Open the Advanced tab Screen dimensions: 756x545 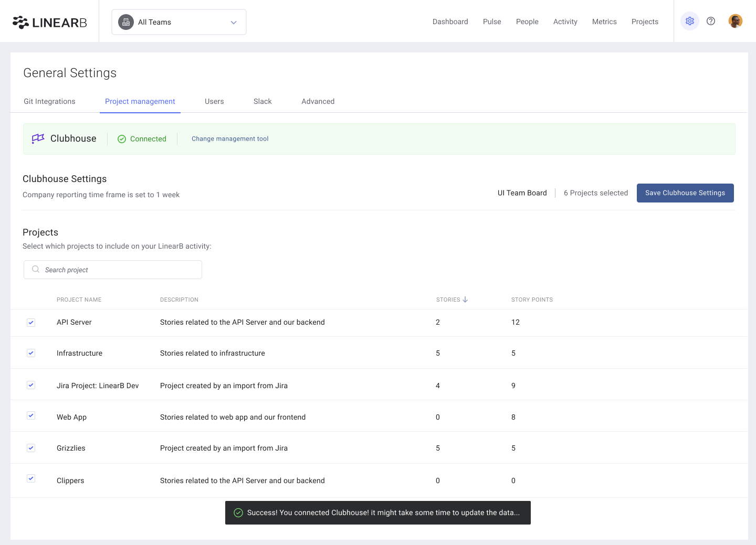pos(318,101)
